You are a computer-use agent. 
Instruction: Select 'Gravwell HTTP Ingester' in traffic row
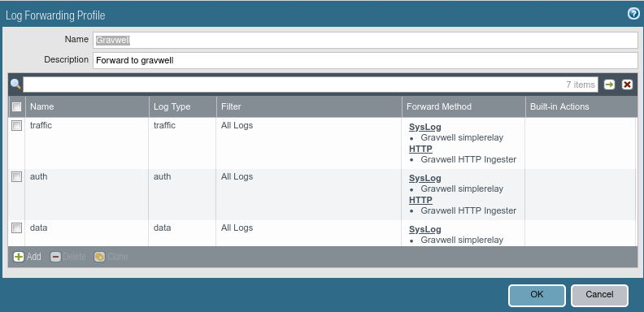tap(468, 159)
